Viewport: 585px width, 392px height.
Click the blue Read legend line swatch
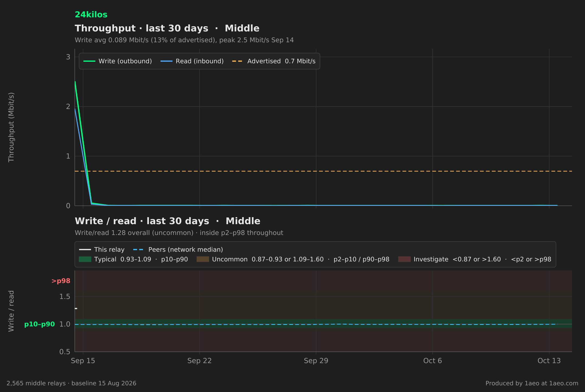click(166, 61)
